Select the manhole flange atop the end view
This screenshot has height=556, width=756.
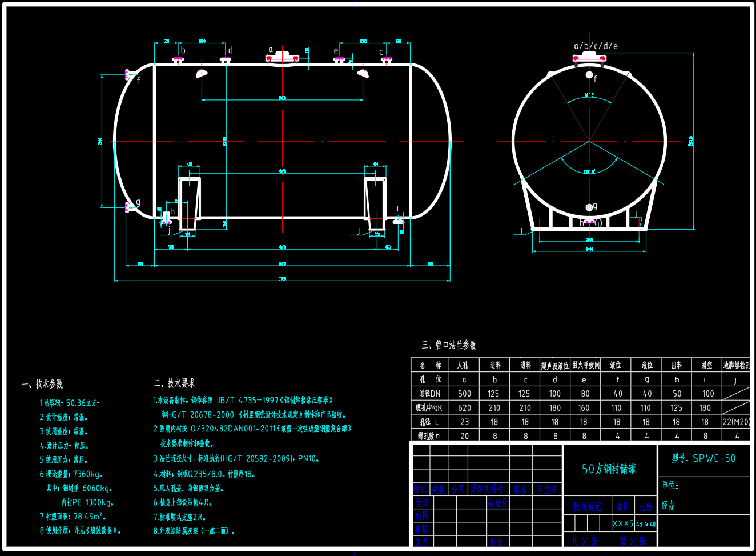click(589, 57)
